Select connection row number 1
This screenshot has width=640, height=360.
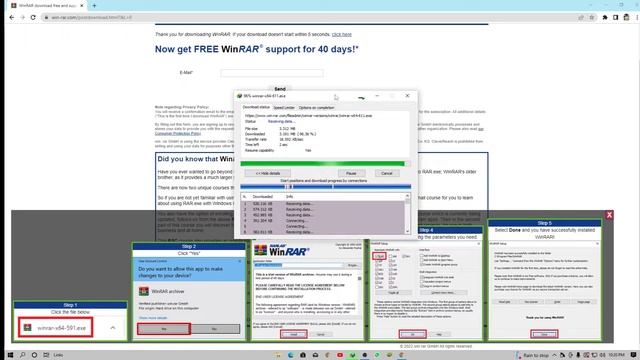(322, 203)
